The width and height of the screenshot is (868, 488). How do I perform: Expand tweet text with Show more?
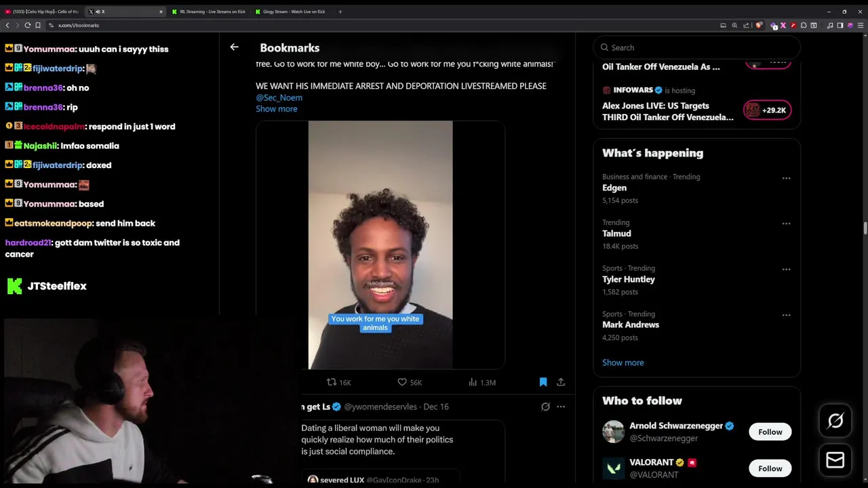click(x=276, y=109)
